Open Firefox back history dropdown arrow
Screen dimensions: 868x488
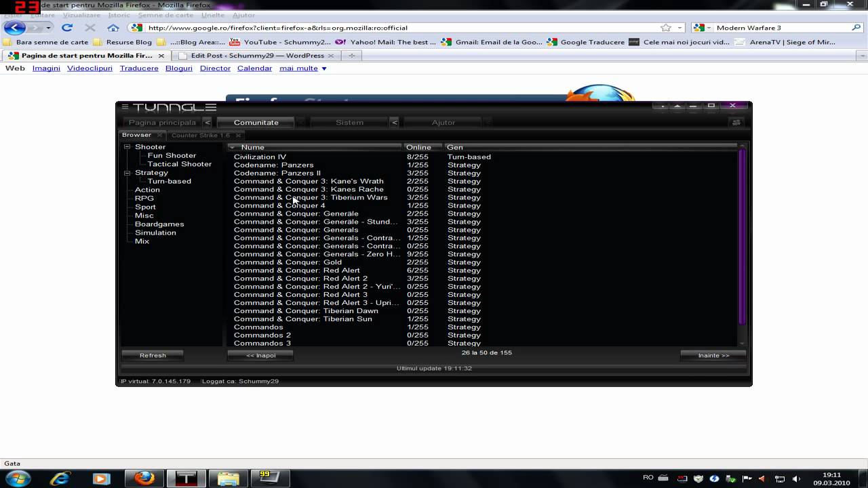click(x=48, y=28)
